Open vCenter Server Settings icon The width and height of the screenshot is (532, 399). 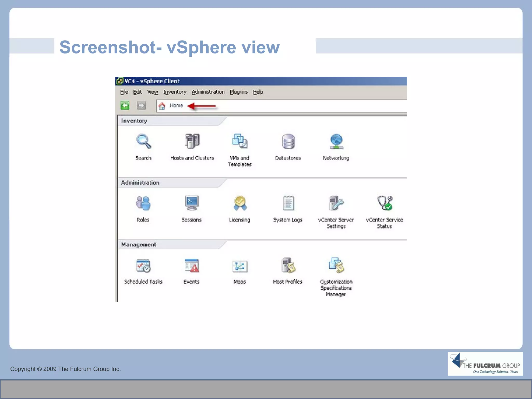tap(336, 203)
